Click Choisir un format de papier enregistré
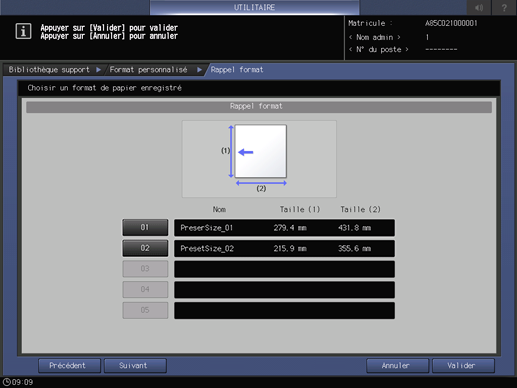Viewport: 517px width, 388px height. (104, 88)
